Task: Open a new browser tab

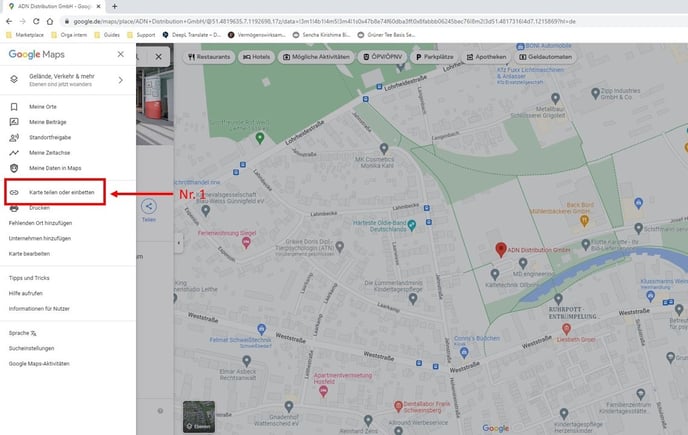Action: (x=114, y=6)
